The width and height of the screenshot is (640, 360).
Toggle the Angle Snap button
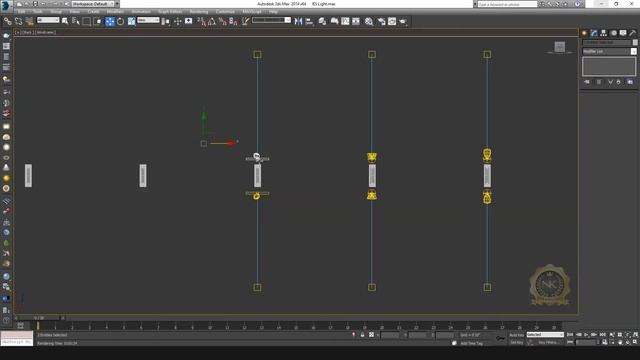click(212, 21)
